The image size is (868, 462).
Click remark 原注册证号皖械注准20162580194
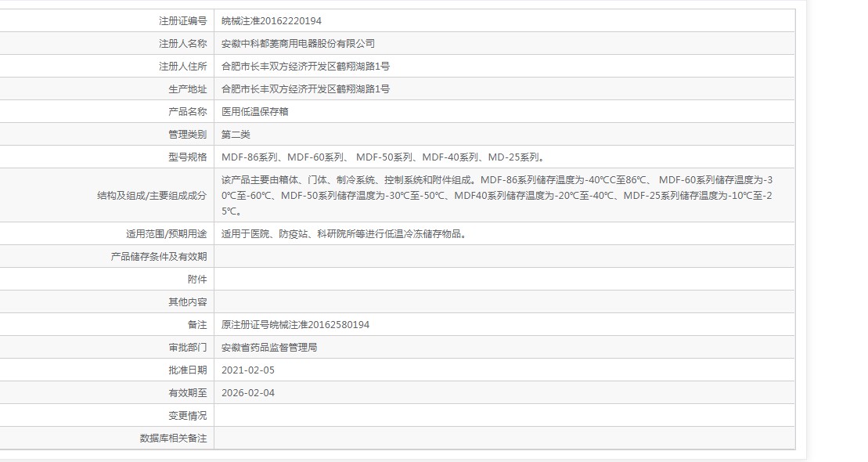pyautogui.click(x=295, y=325)
